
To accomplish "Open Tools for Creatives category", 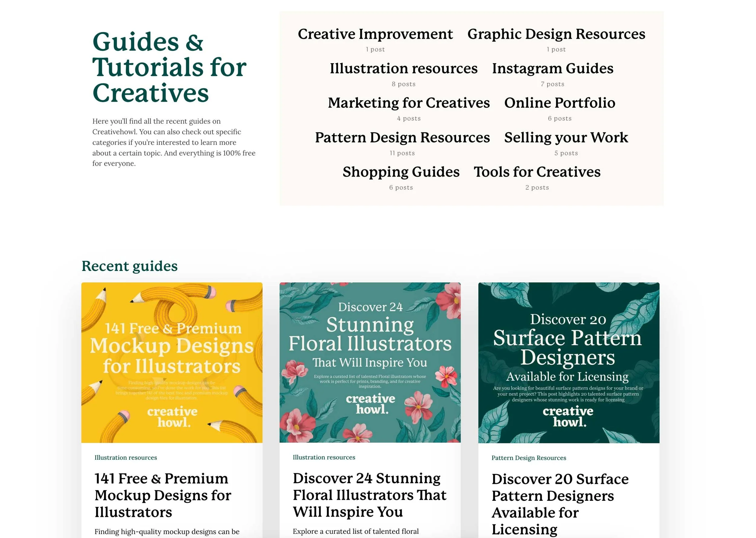I will coord(537,172).
